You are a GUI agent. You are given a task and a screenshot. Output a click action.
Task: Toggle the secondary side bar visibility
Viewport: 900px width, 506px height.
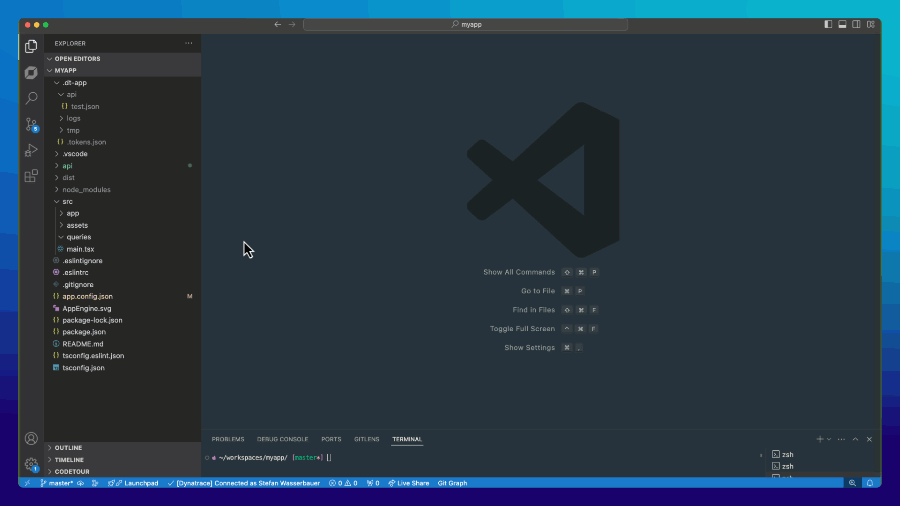click(856, 24)
